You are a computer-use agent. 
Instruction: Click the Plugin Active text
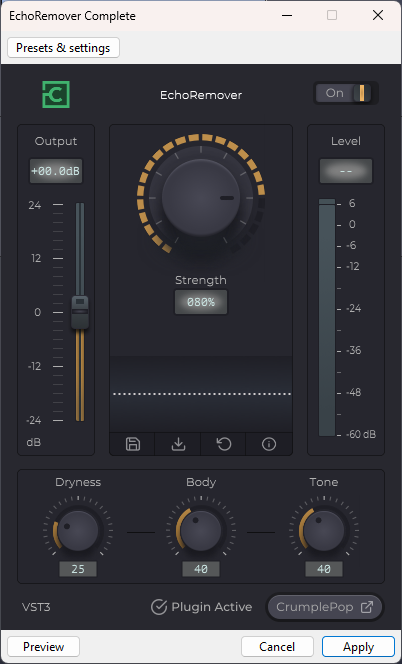(x=211, y=607)
